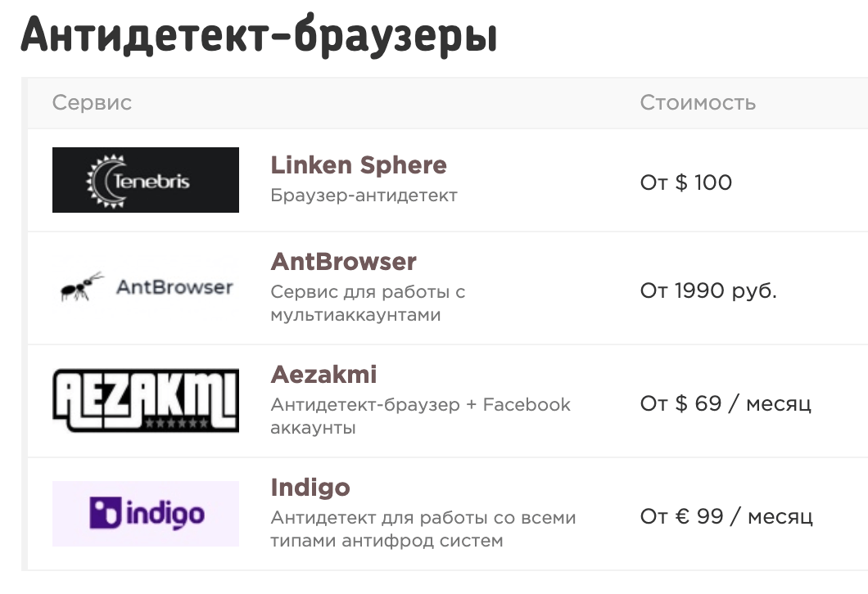Click the Сервис column header

pos(92,103)
